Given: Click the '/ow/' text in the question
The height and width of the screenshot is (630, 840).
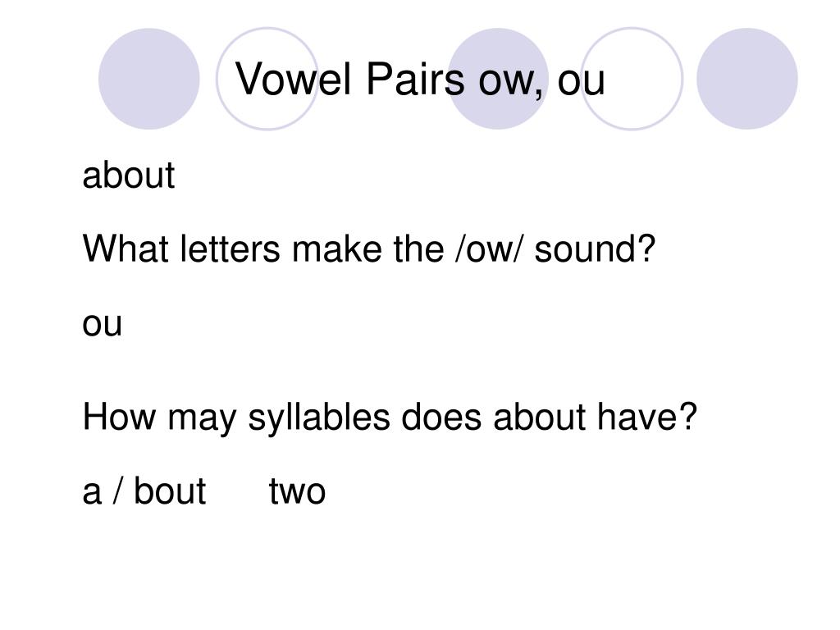Looking at the screenshot, I should pos(487,249).
